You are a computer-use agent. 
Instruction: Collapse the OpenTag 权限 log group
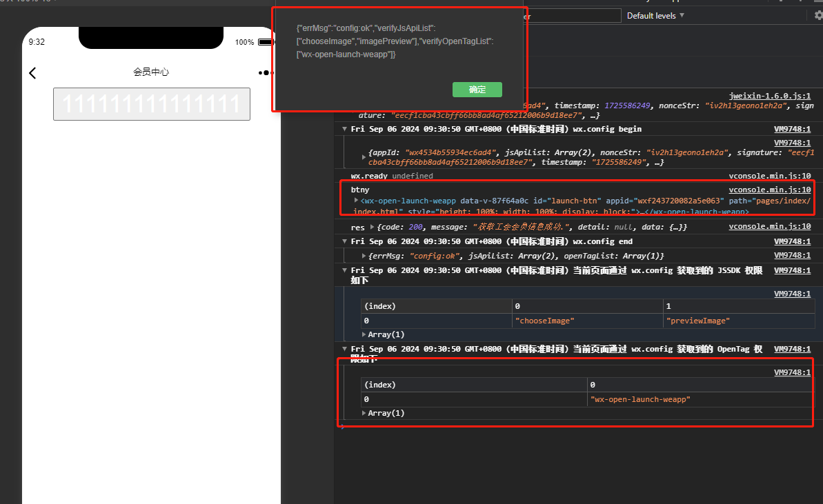[344, 350]
